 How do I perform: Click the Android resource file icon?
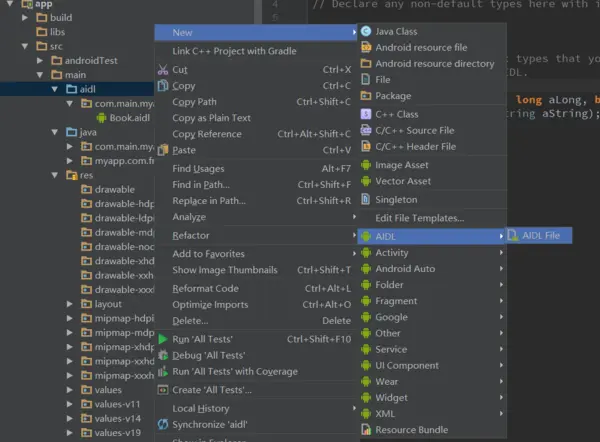pyautogui.click(x=366, y=47)
